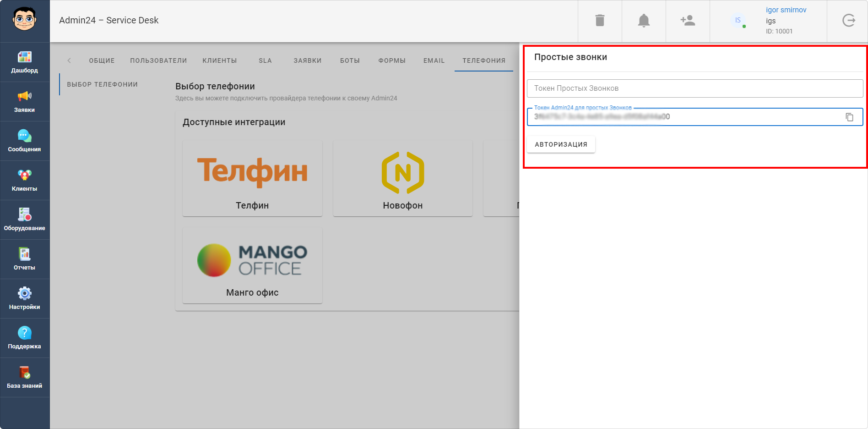Click the Простые звонки panel title
This screenshot has height=429, width=868.
[570, 57]
